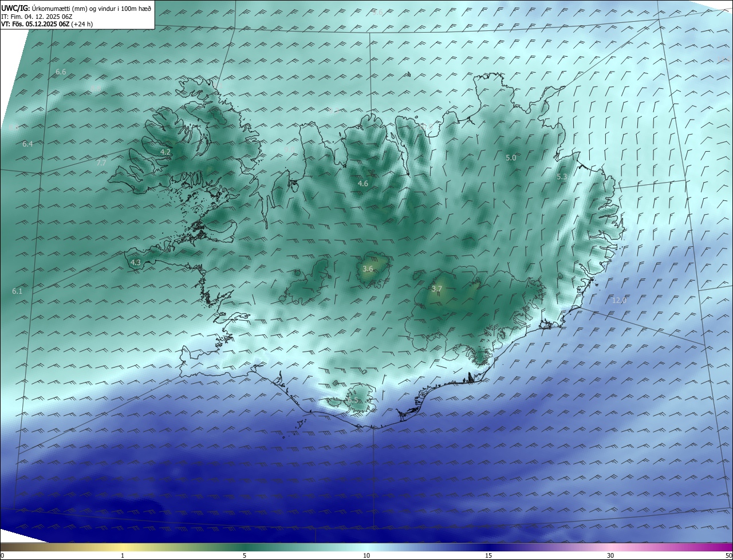Click the colorbar tick label 50

729,555
